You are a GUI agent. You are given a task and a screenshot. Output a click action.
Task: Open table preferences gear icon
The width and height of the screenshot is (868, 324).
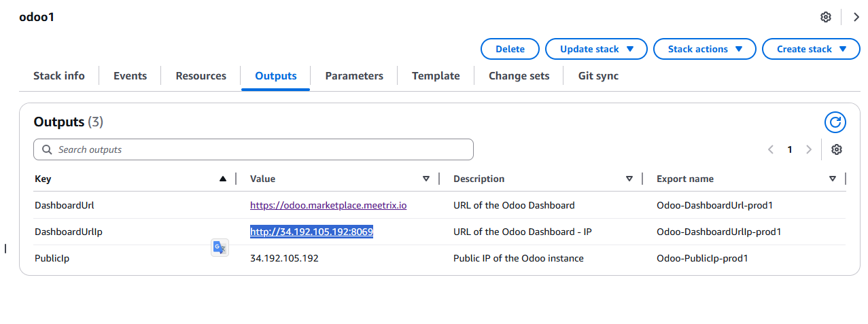837,149
